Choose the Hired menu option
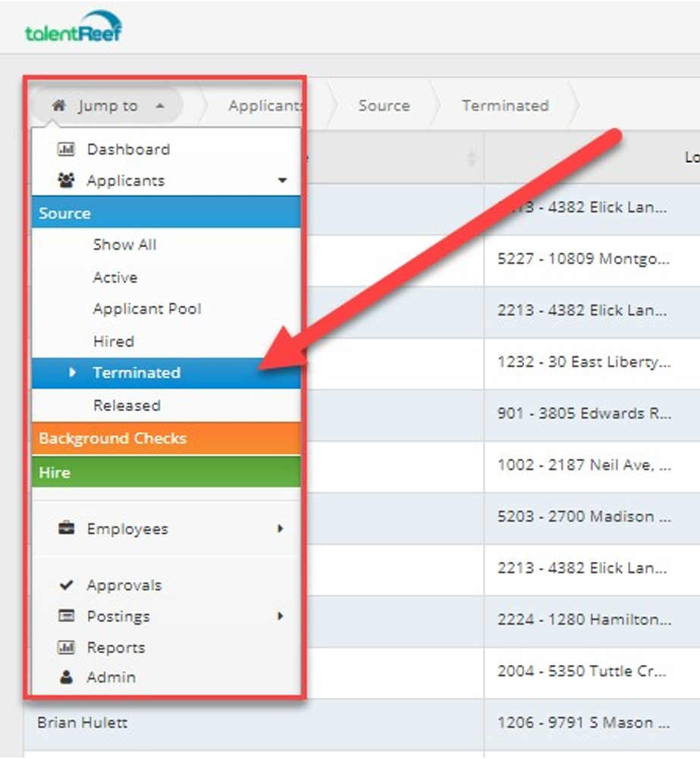 pos(113,341)
